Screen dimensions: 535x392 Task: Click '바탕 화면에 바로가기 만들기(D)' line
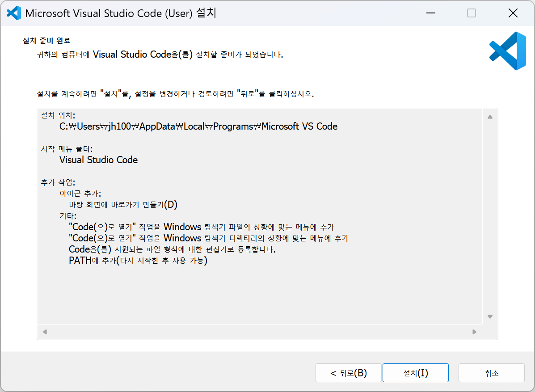pyautogui.click(x=123, y=204)
